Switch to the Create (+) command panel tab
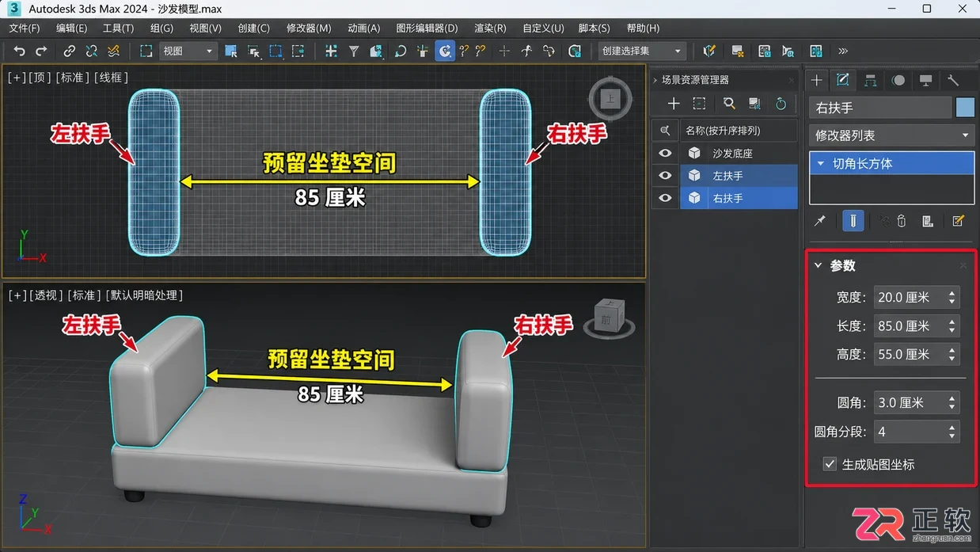980x552 pixels. pos(817,80)
